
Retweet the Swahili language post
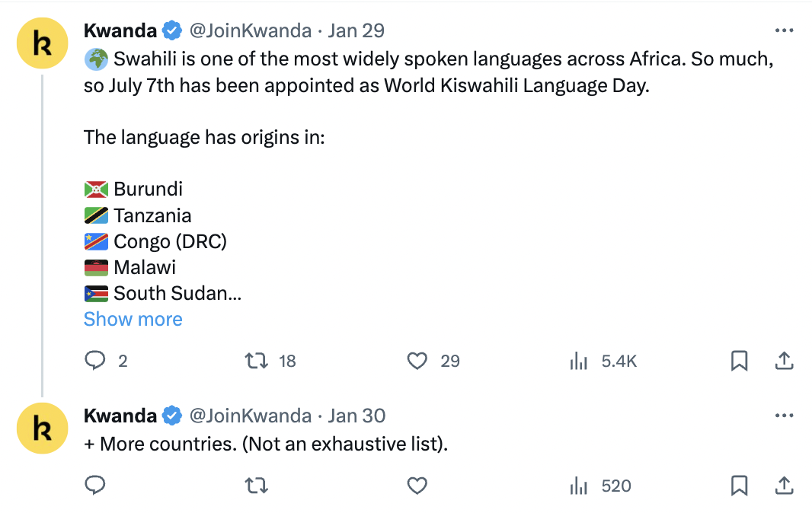pyautogui.click(x=257, y=360)
